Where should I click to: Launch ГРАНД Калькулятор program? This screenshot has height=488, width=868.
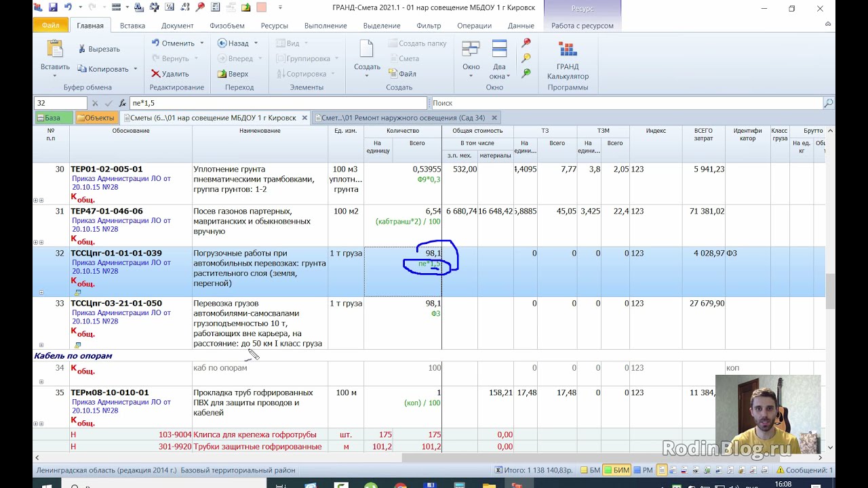[568, 60]
